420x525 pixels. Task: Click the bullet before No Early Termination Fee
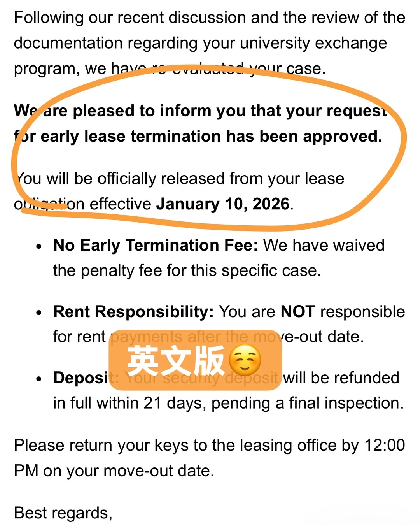(38, 246)
